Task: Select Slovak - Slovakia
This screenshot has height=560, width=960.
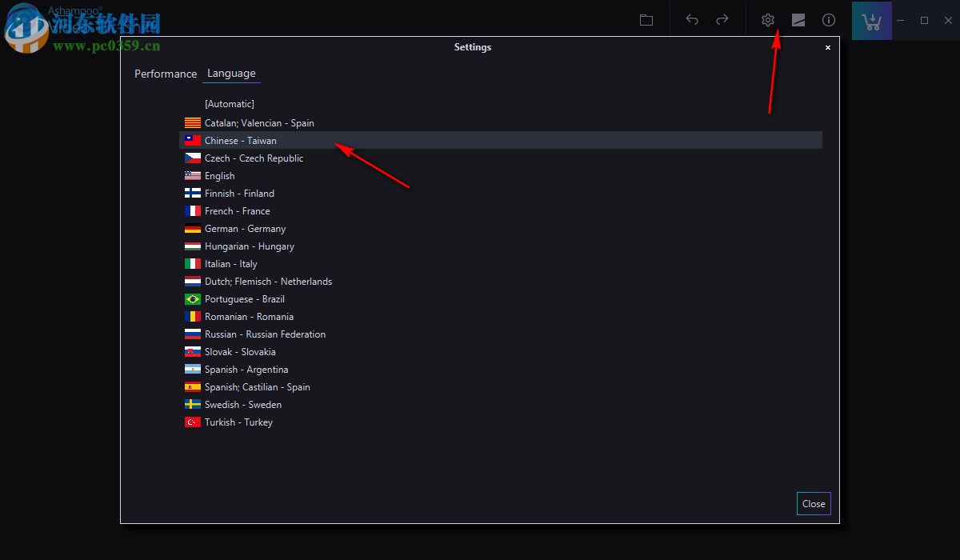Action: coord(501,352)
